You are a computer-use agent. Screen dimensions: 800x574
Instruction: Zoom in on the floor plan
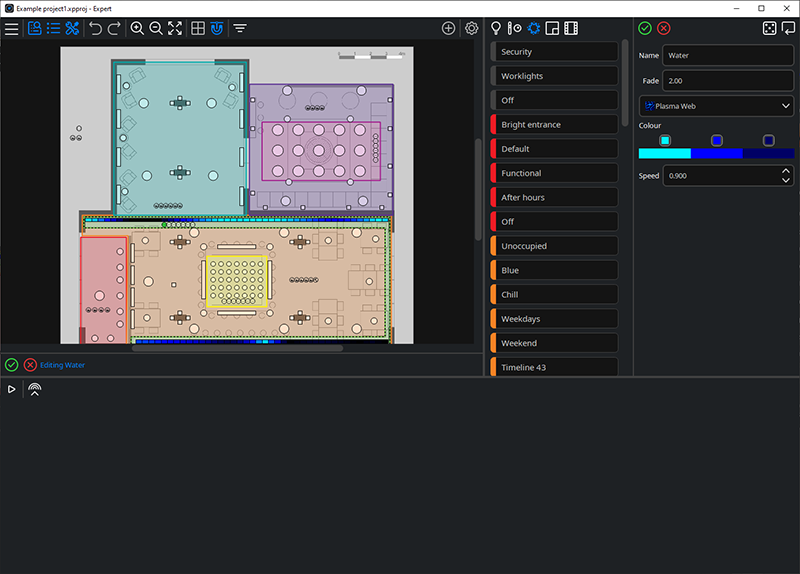137,29
